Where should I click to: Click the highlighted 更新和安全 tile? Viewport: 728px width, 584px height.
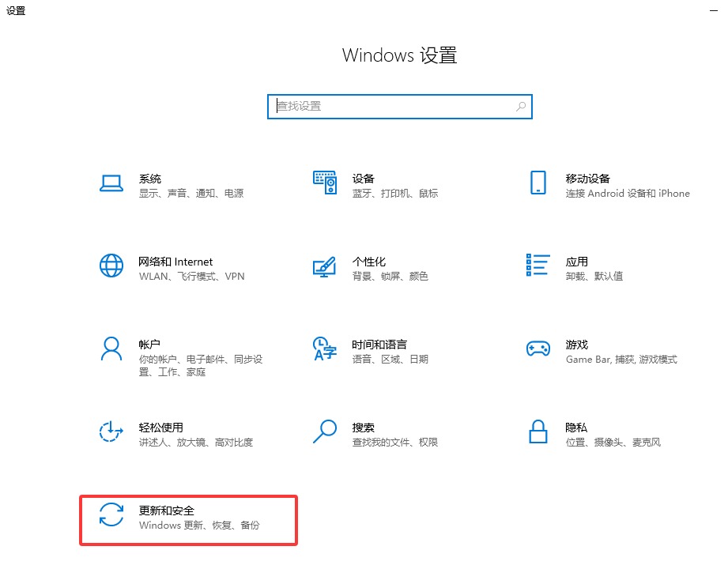click(188, 519)
